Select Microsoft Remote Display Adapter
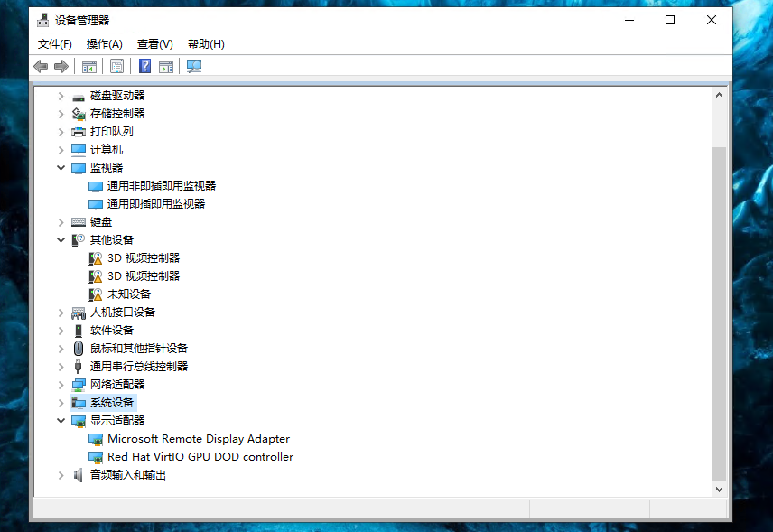 (x=198, y=439)
